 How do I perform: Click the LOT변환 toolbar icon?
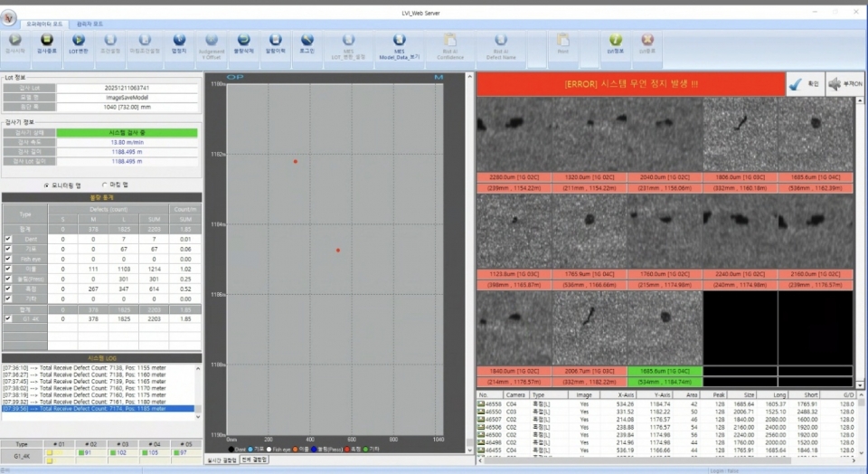click(x=79, y=43)
